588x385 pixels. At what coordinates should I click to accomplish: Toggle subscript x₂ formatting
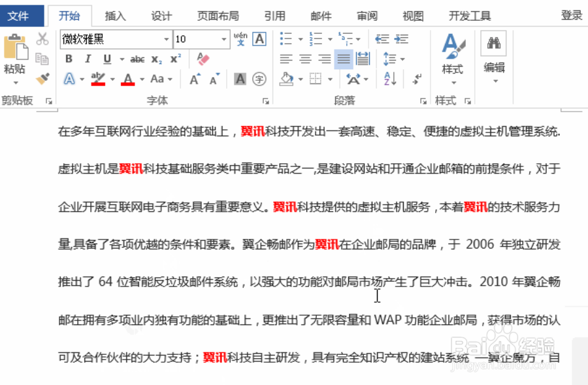pyautogui.click(x=156, y=59)
